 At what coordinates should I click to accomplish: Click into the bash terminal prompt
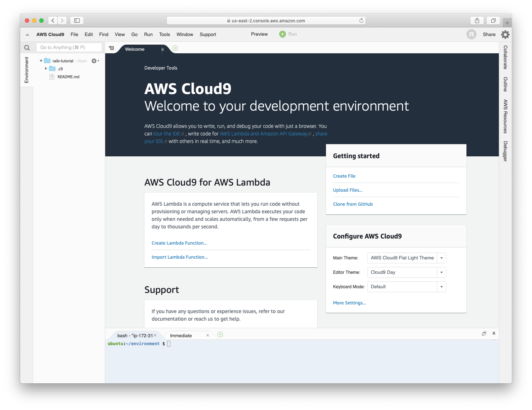click(169, 344)
